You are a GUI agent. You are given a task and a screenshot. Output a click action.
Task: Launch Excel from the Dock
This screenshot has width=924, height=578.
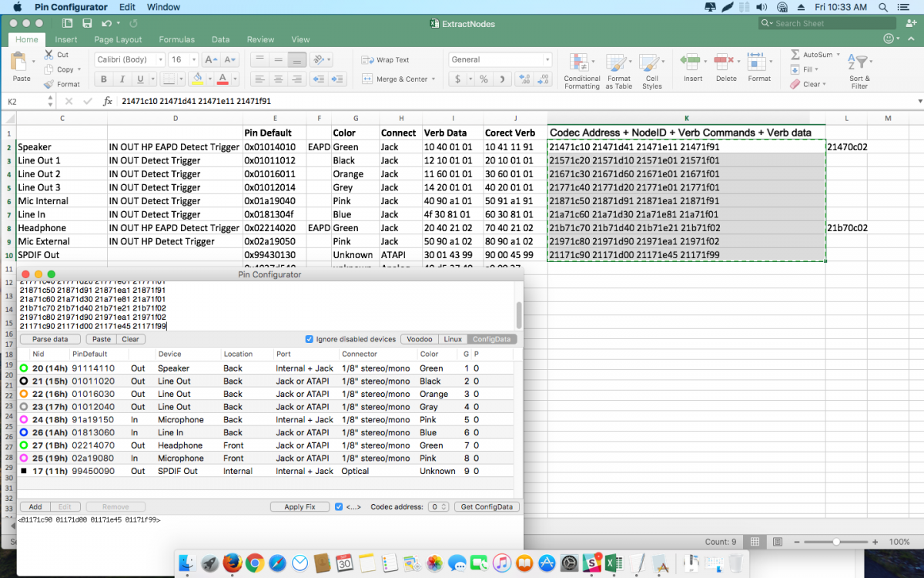[x=614, y=563]
